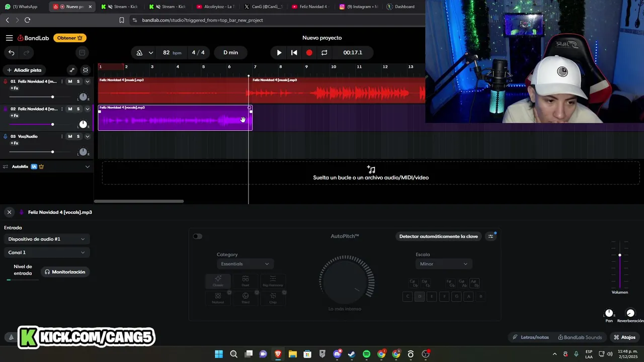This screenshot has height=362, width=644.
Task: Open the Letras/notas tab
Action: click(531, 337)
